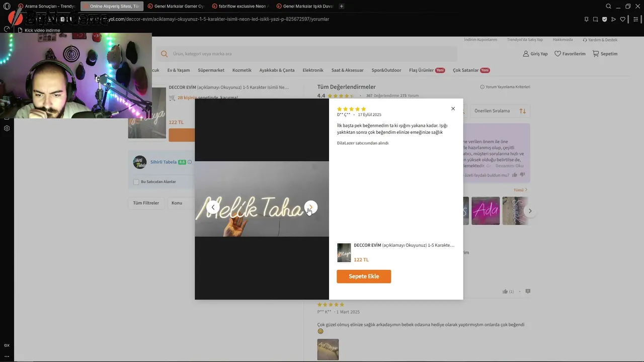Open Flaş Ürünler category
This screenshot has height=362, width=644.
coord(427,70)
